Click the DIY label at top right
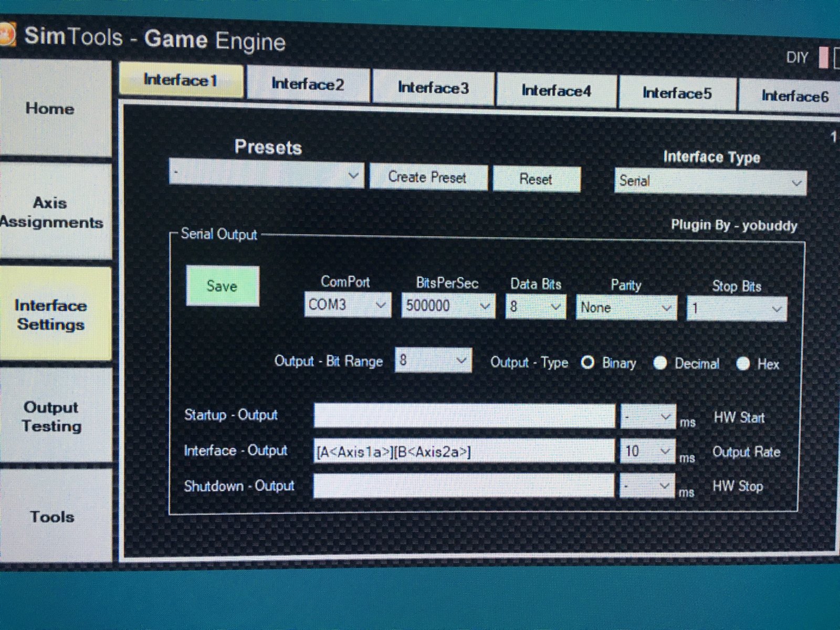Screen dimensions: 840x630 coord(797,58)
